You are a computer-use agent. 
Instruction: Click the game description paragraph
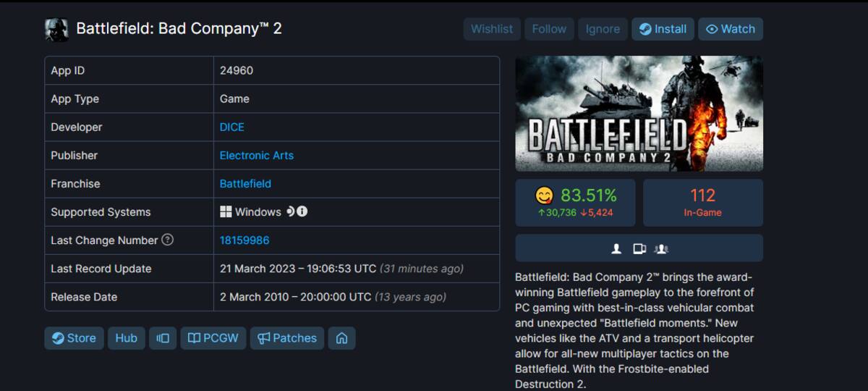point(637,331)
